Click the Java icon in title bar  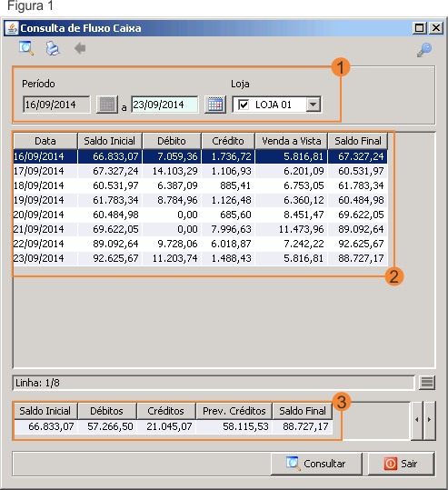(12, 28)
